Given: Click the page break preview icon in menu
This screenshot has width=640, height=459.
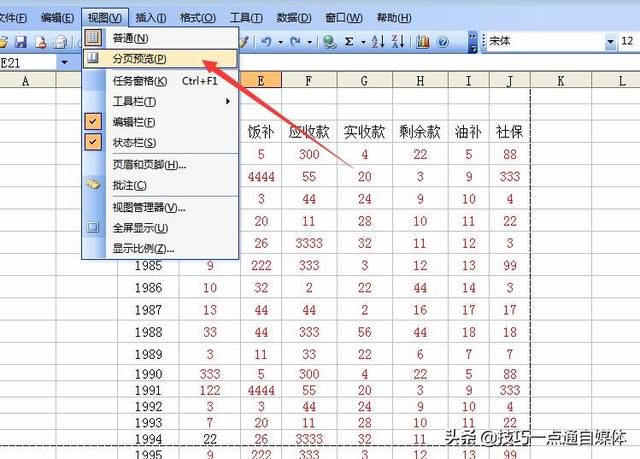Looking at the screenshot, I should (93, 58).
